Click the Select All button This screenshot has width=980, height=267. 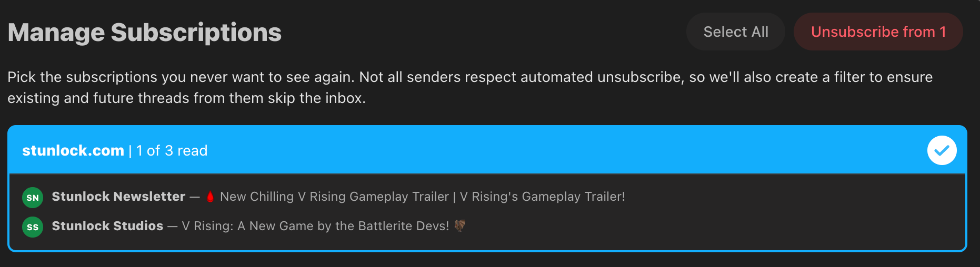(x=735, y=32)
